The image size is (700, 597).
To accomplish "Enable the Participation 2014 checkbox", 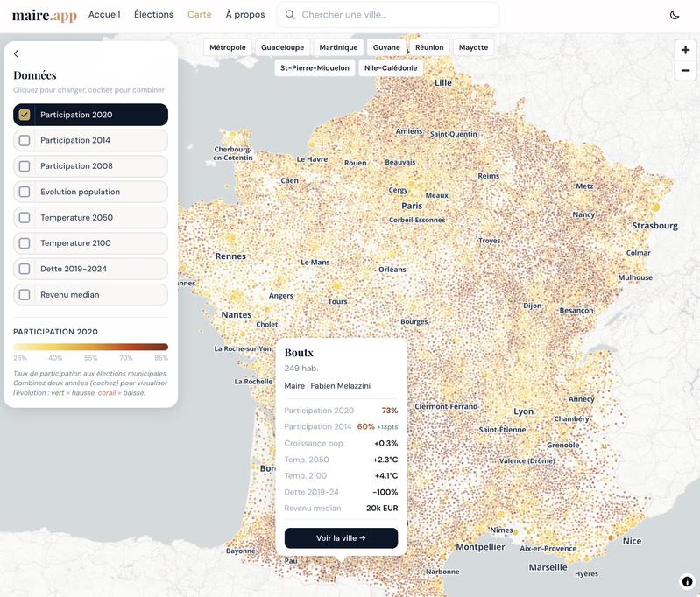I will (x=25, y=140).
